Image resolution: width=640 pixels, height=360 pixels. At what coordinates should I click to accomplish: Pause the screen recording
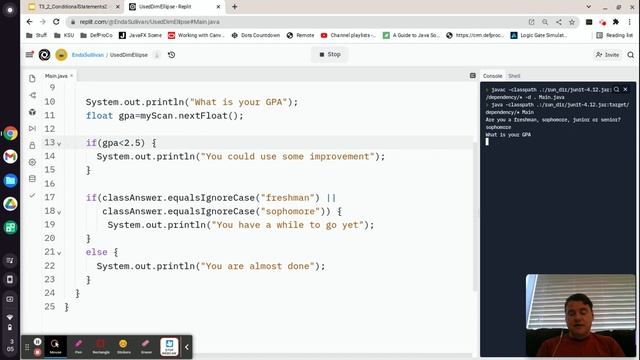pos(38,342)
